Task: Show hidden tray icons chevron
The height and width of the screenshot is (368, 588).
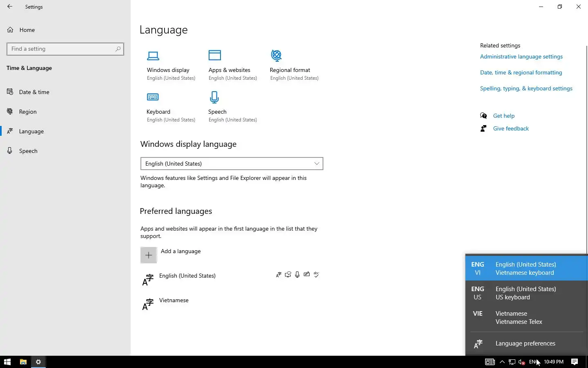Action: click(x=502, y=362)
